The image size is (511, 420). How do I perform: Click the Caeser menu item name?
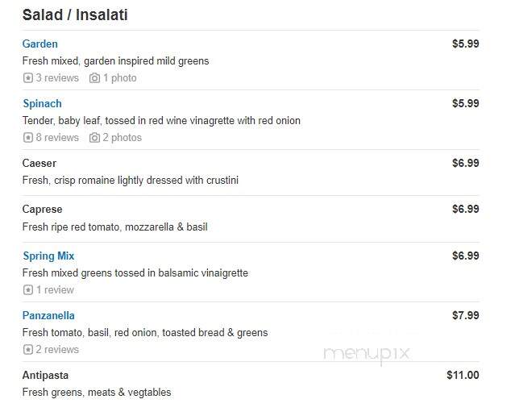pos(39,163)
